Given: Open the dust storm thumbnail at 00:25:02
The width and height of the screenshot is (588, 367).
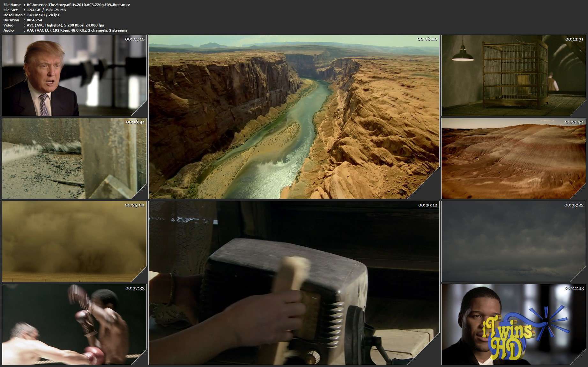Looking at the screenshot, I should click(x=74, y=241).
